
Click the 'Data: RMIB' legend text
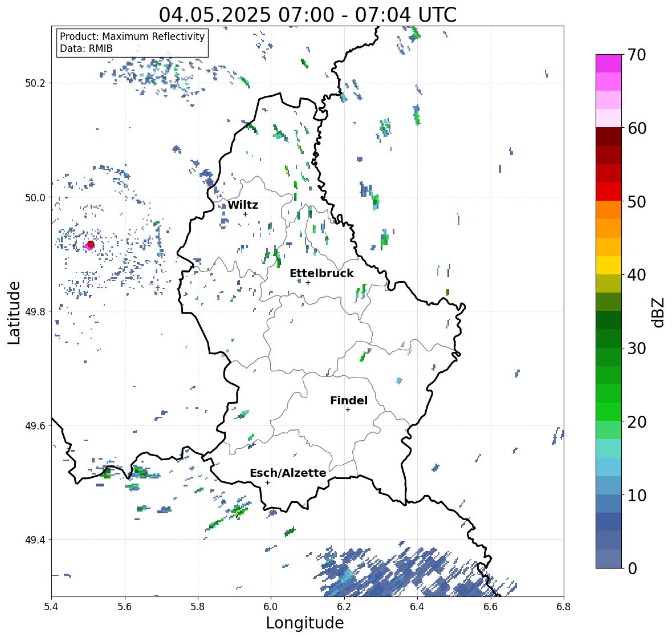pos(86,48)
